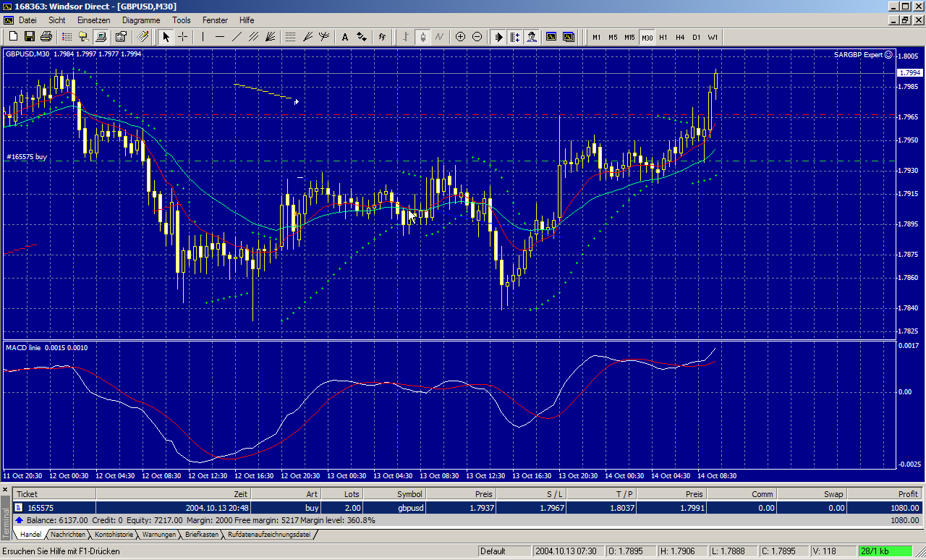Select the D1 timeframe button
Image resolution: width=926 pixels, height=560 pixels.
coord(697,37)
